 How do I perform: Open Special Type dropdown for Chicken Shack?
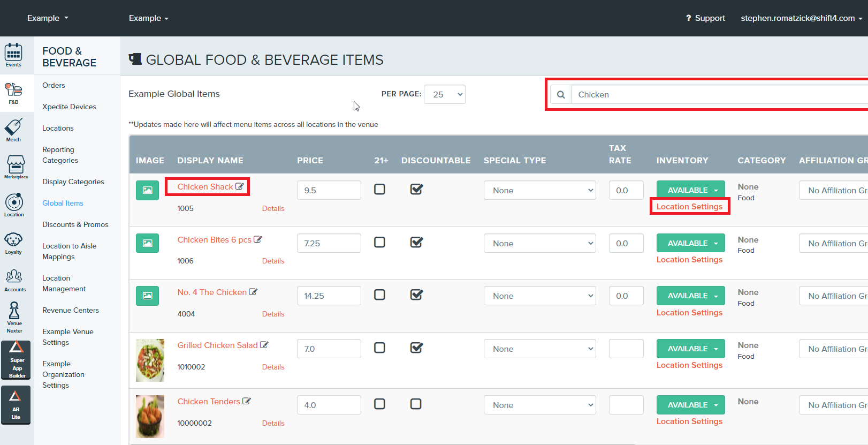point(540,190)
